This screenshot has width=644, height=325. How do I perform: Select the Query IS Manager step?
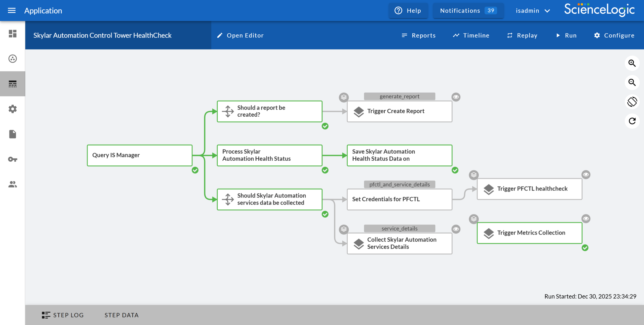140,155
